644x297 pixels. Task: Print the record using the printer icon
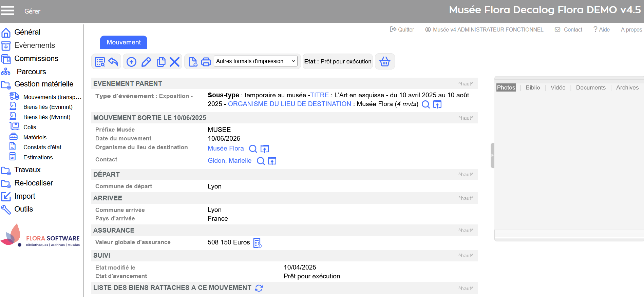[206, 62]
